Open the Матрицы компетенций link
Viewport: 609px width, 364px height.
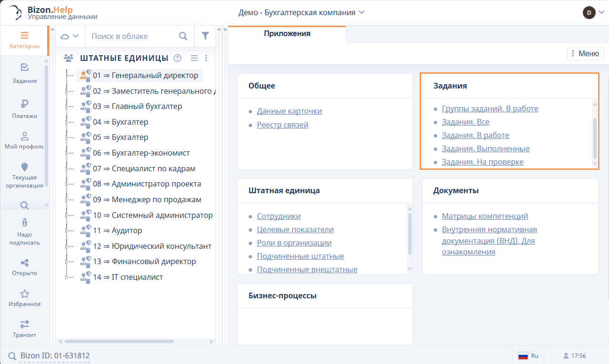coord(485,216)
